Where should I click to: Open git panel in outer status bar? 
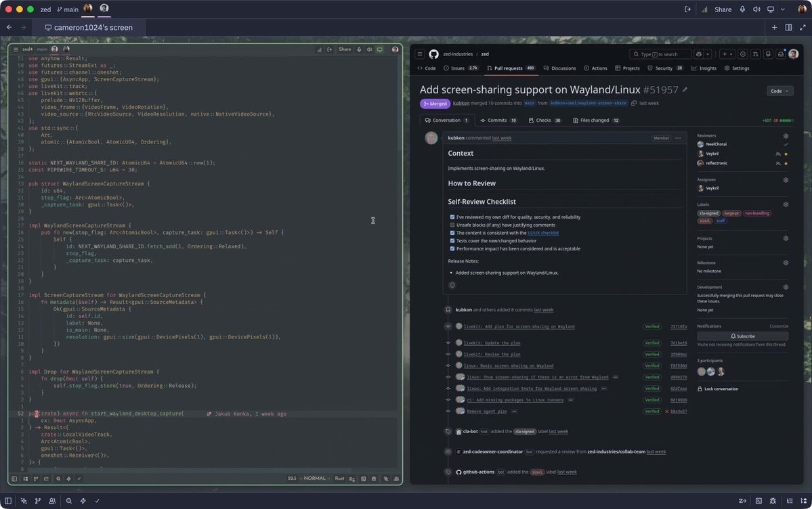(38, 501)
